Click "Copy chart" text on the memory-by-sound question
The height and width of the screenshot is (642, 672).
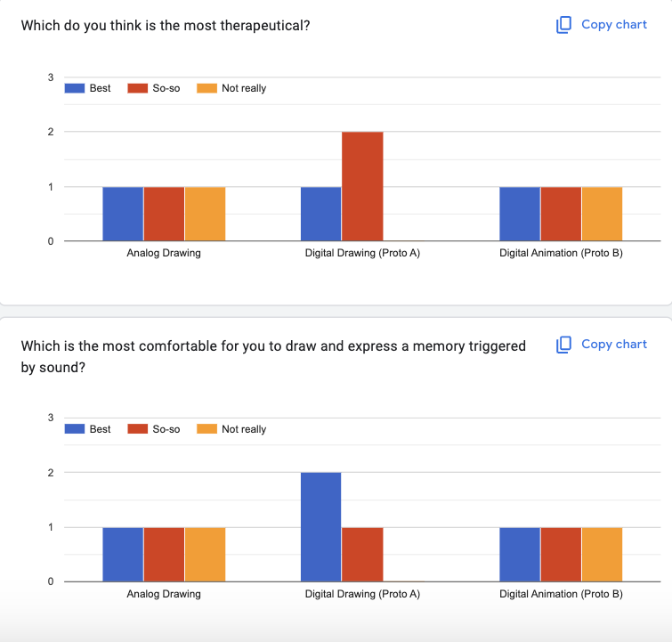[x=614, y=345]
